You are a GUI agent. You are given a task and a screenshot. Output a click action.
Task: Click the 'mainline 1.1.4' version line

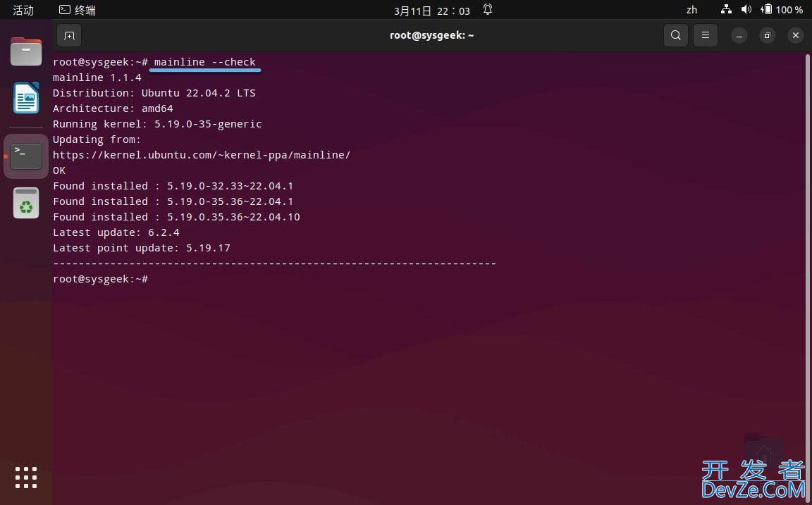click(x=97, y=77)
